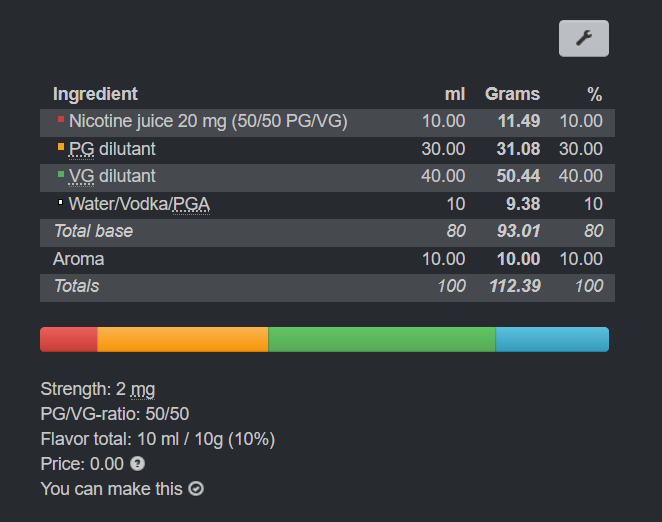Image resolution: width=662 pixels, height=522 pixels.
Task: Open the wrench settings button
Action: [x=583, y=38]
